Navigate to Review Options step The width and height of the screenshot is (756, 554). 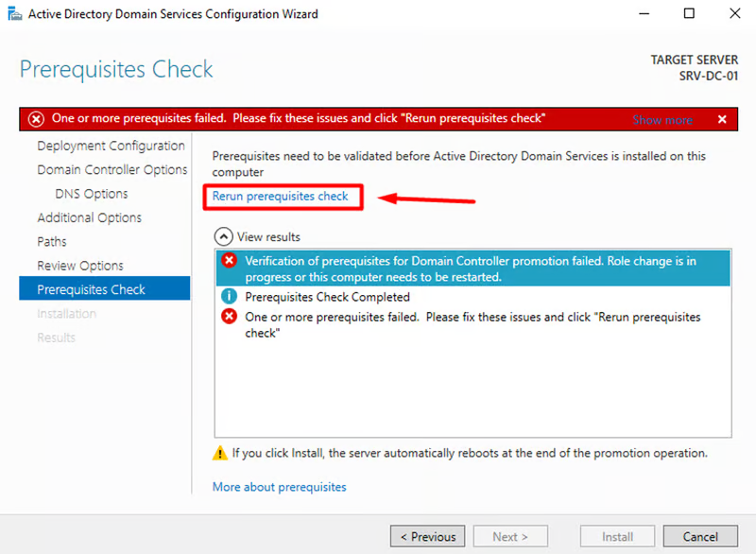coord(80,266)
